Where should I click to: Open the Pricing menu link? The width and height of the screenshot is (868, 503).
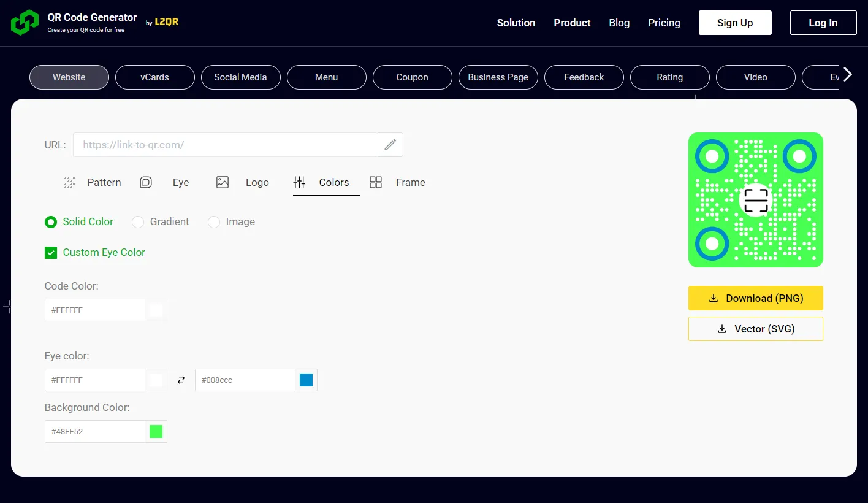(664, 23)
